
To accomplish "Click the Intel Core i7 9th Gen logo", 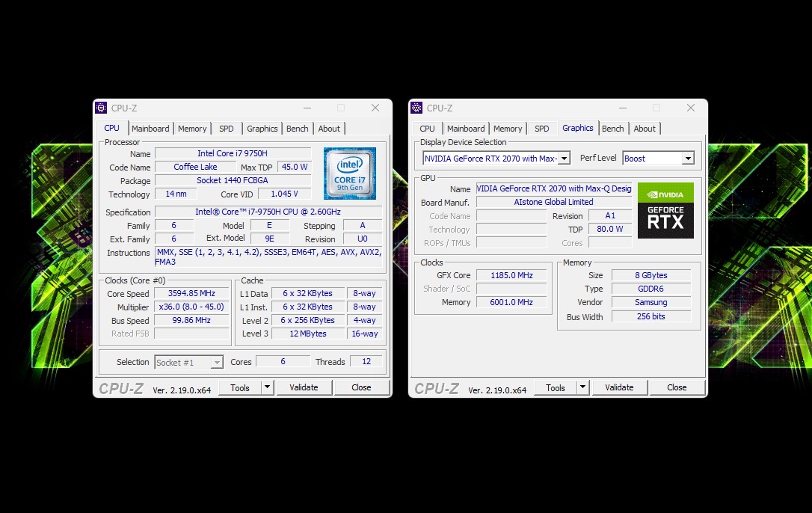I will (x=350, y=173).
